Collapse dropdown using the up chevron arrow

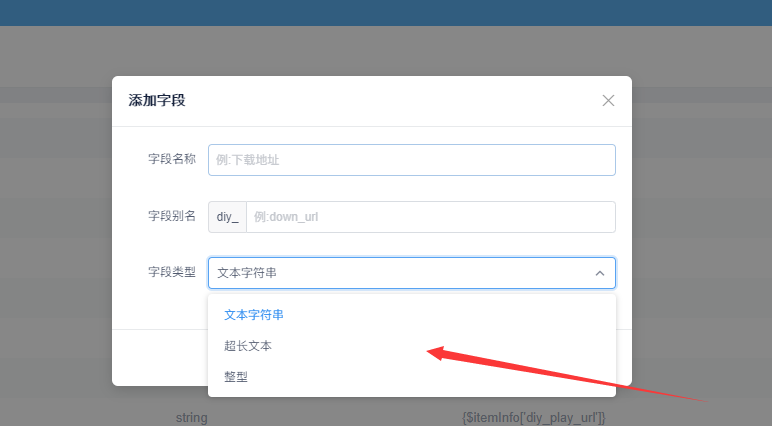coord(600,273)
